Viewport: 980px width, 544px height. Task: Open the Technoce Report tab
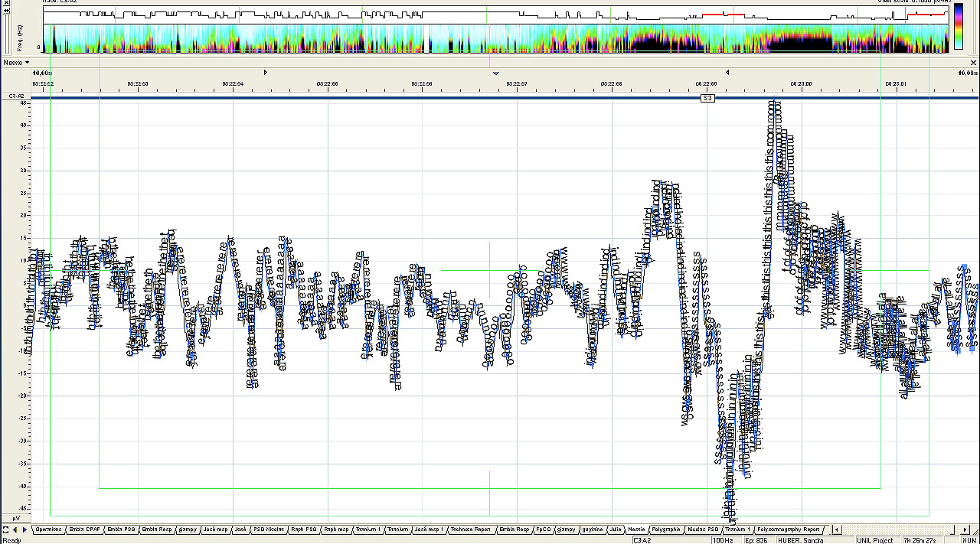470,529
